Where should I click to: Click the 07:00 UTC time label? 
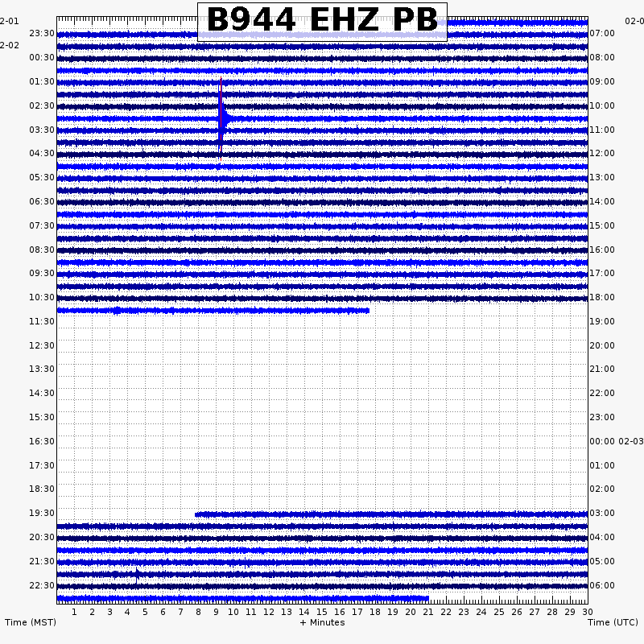coord(602,33)
